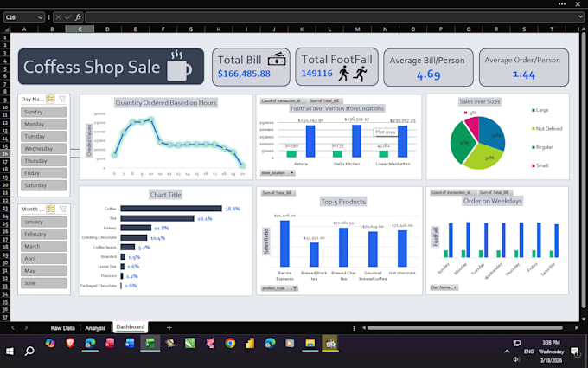This screenshot has height=368, width=588.
Task: Select the Dashboard sheet tab
Action: click(x=130, y=327)
